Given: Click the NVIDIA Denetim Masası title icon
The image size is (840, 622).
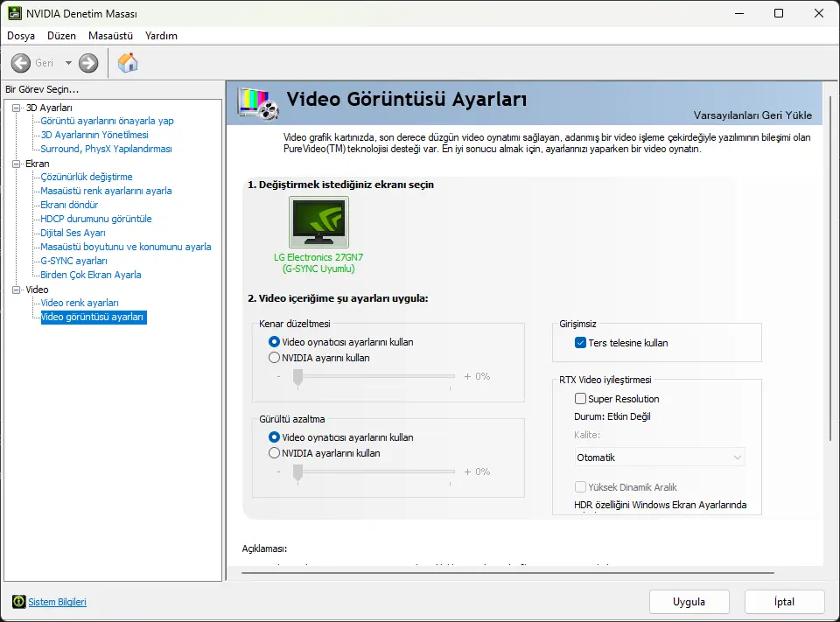Looking at the screenshot, I should click(15, 13).
